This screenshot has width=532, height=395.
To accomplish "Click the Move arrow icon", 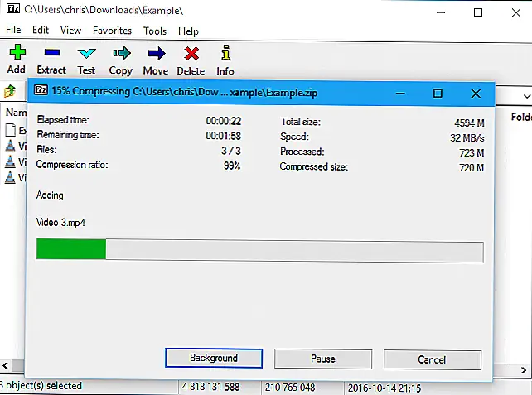I will point(155,54).
